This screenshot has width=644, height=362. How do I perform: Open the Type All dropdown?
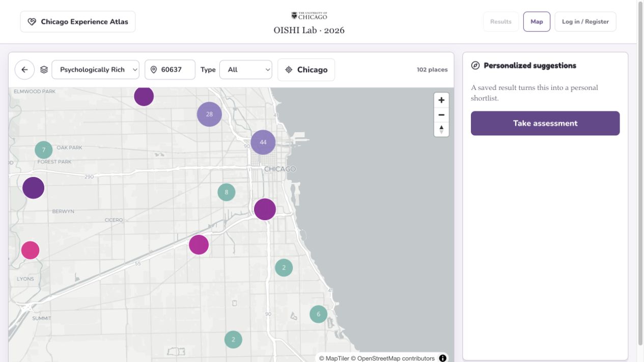coord(246,70)
